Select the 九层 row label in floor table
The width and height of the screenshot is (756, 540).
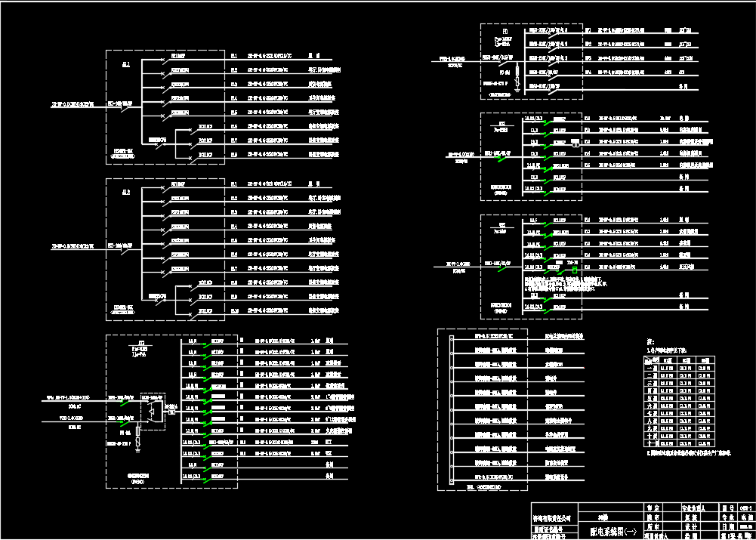coord(652,428)
